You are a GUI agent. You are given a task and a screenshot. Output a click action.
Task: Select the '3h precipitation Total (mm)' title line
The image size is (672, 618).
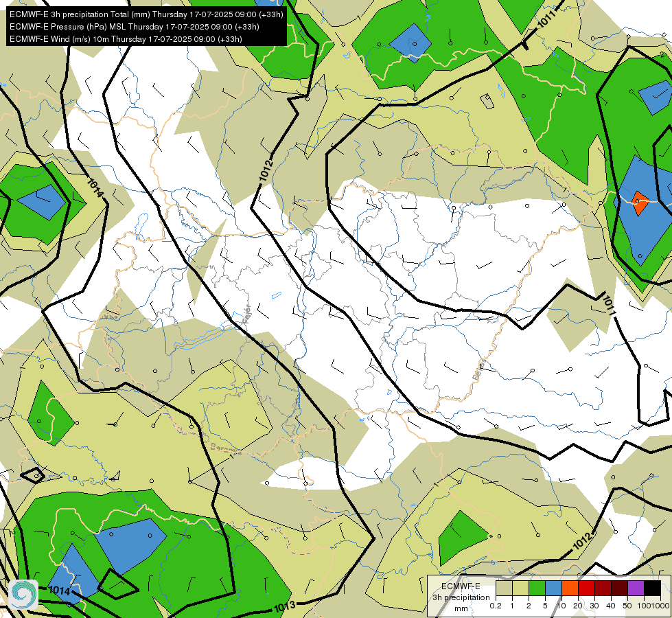tap(146, 14)
